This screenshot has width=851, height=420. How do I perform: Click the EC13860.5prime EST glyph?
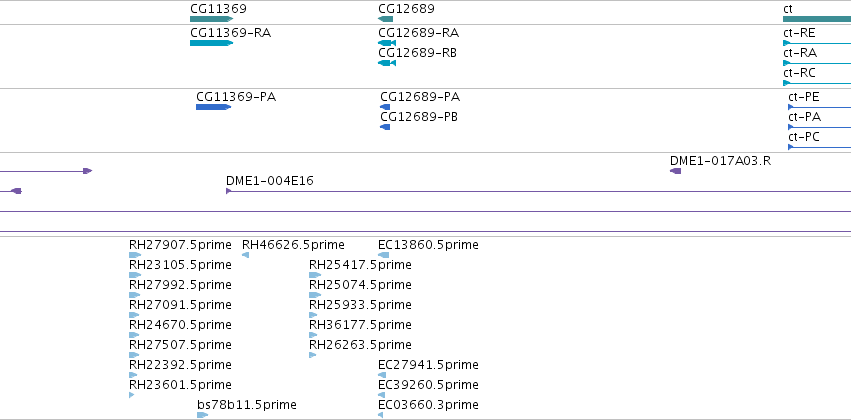pyautogui.click(x=384, y=255)
